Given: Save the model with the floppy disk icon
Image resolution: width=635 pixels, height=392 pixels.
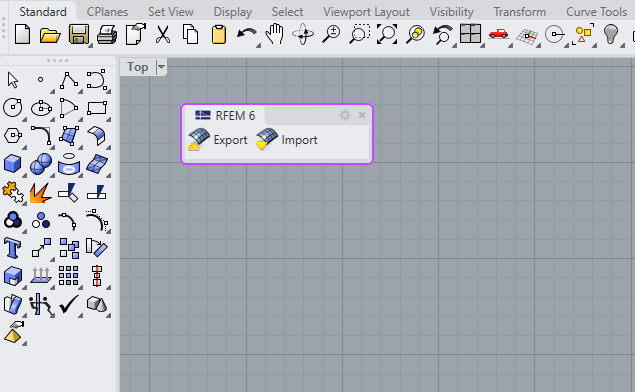Looking at the screenshot, I should coord(79,34).
